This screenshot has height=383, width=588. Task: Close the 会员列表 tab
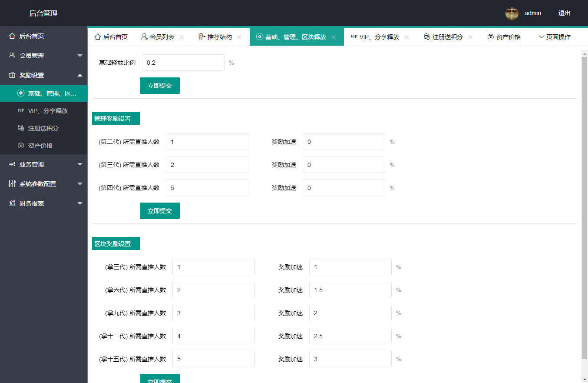point(182,37)
